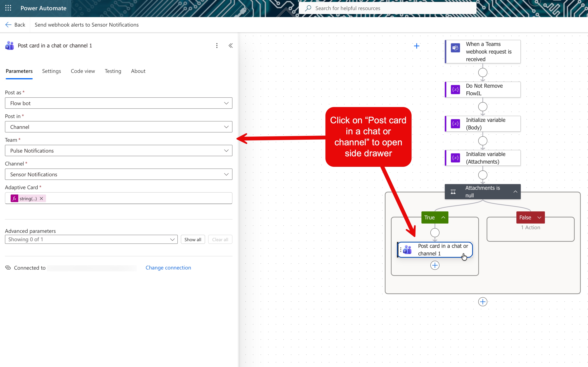
Task: Switch to the About tab
Action: click(138, 71)
